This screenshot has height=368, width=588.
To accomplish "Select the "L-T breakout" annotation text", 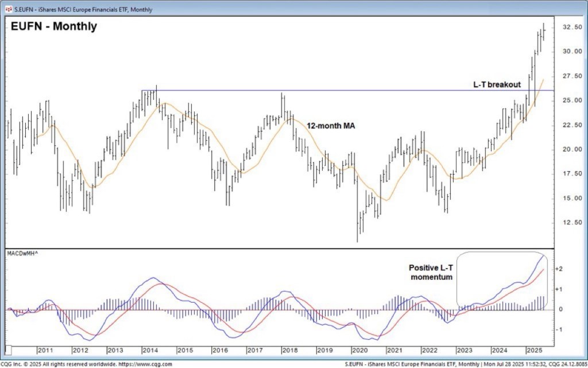I will tap(497, 84).
